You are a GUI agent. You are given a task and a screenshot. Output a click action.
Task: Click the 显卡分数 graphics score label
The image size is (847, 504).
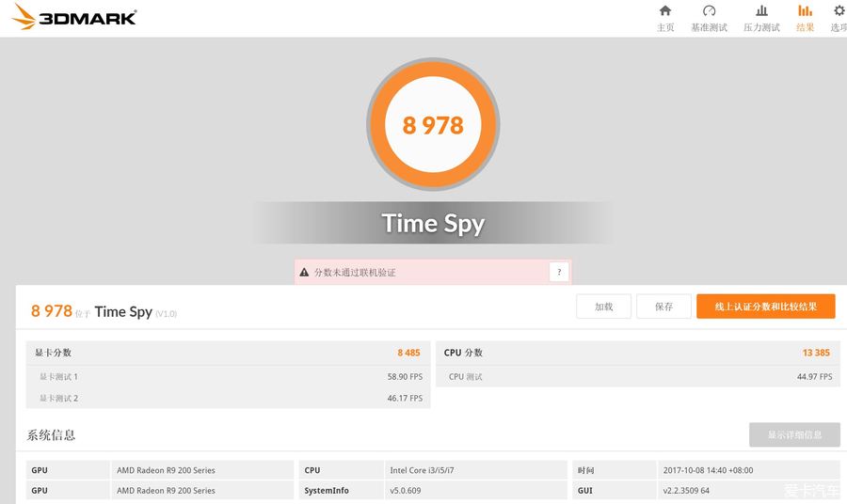(53, 353)
